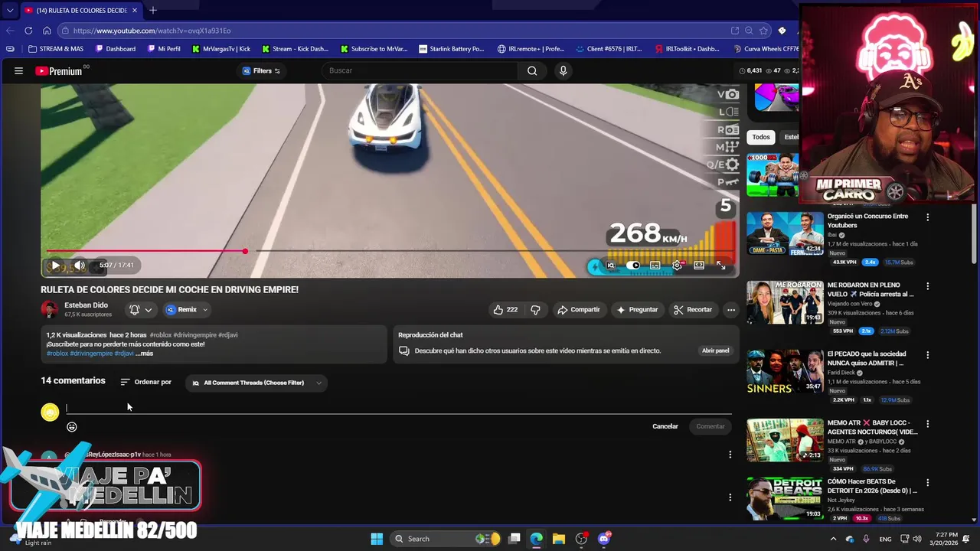Open comment options for first comment

[730, 455]
